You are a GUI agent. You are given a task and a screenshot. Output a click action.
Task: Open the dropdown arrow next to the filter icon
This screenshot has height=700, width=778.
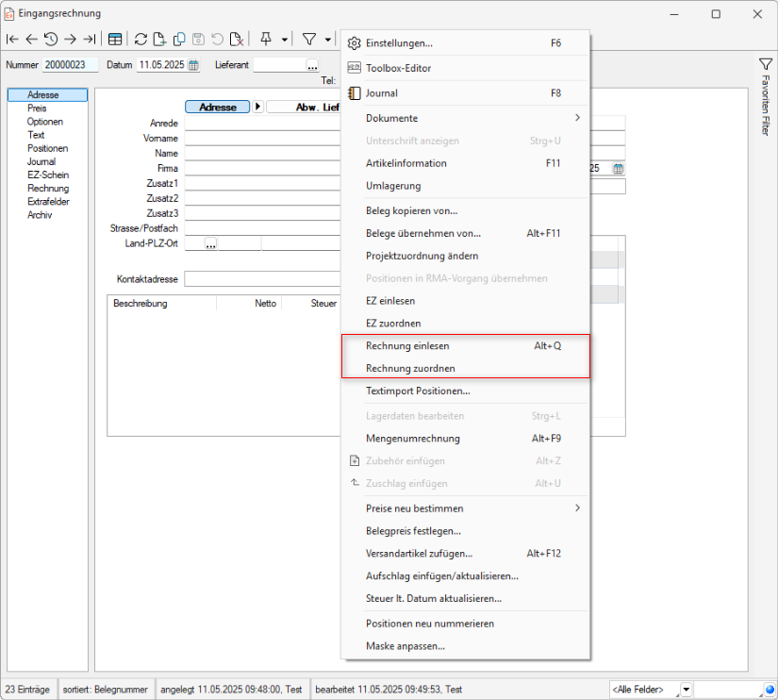pyautogui.click(x=327, y=40)
